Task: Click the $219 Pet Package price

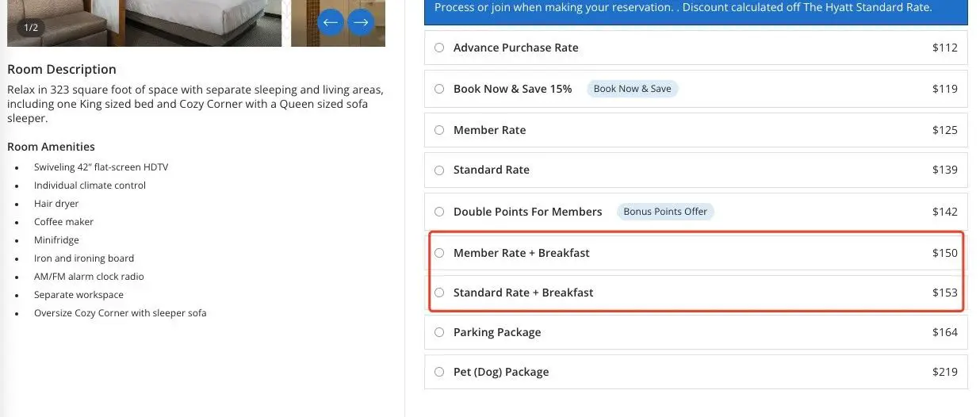Action: pyautogui.click(x=944, y=372)
